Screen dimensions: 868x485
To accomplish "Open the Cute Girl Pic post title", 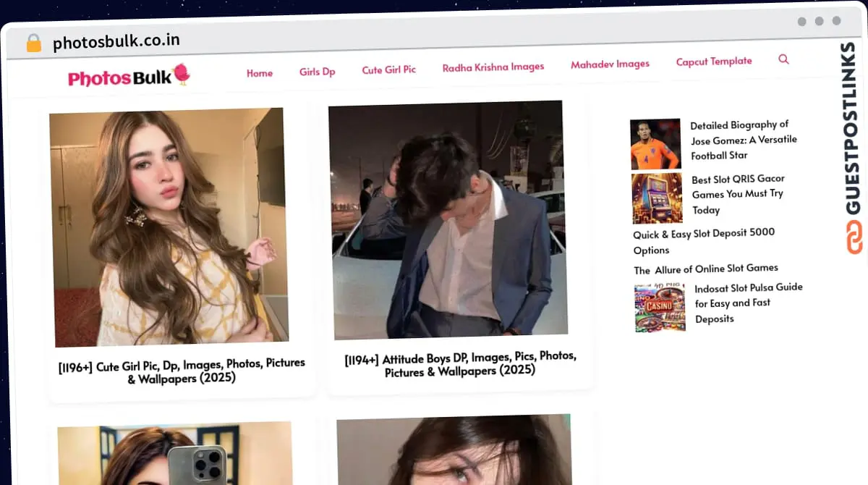I will [182, 370].
